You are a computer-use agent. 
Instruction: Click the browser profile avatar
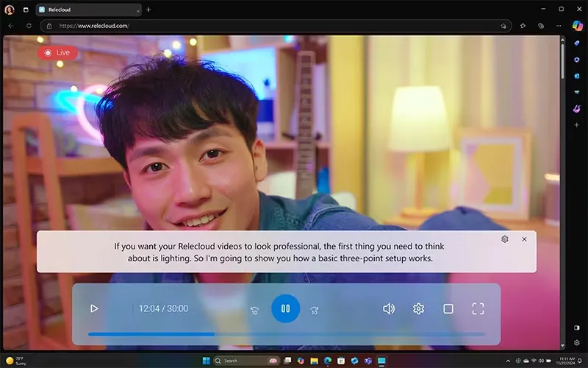pyautogui.click(x=10, y=10)
